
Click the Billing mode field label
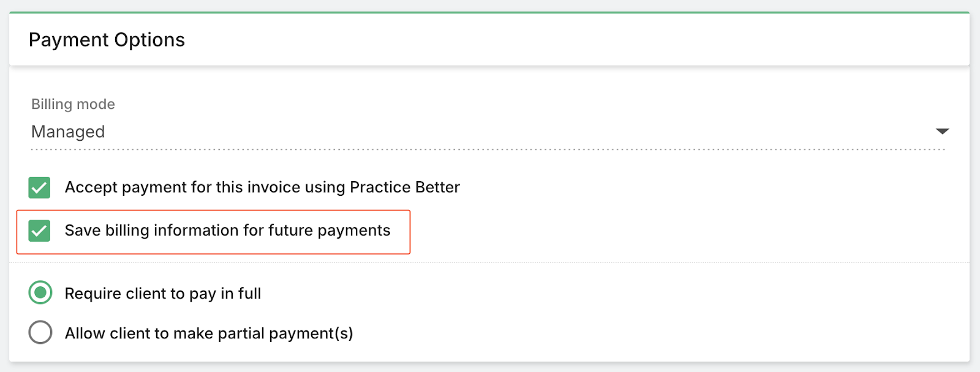click(x=73, y=104)
